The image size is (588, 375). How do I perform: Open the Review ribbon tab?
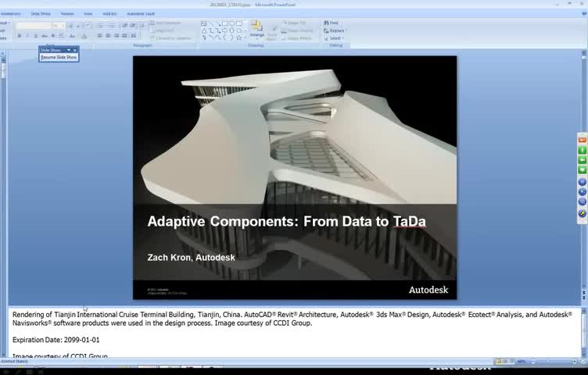tap(67, 14)
